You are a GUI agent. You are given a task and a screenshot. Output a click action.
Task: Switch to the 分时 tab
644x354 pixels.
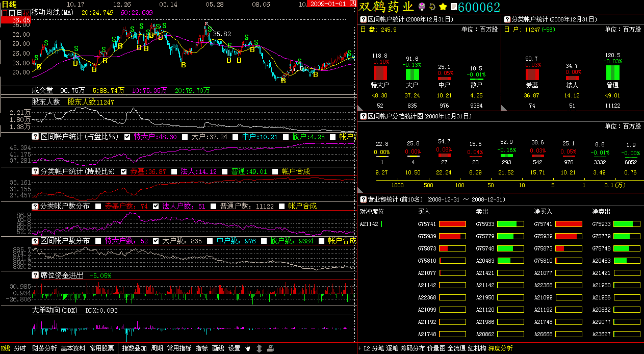click(20, 348)
